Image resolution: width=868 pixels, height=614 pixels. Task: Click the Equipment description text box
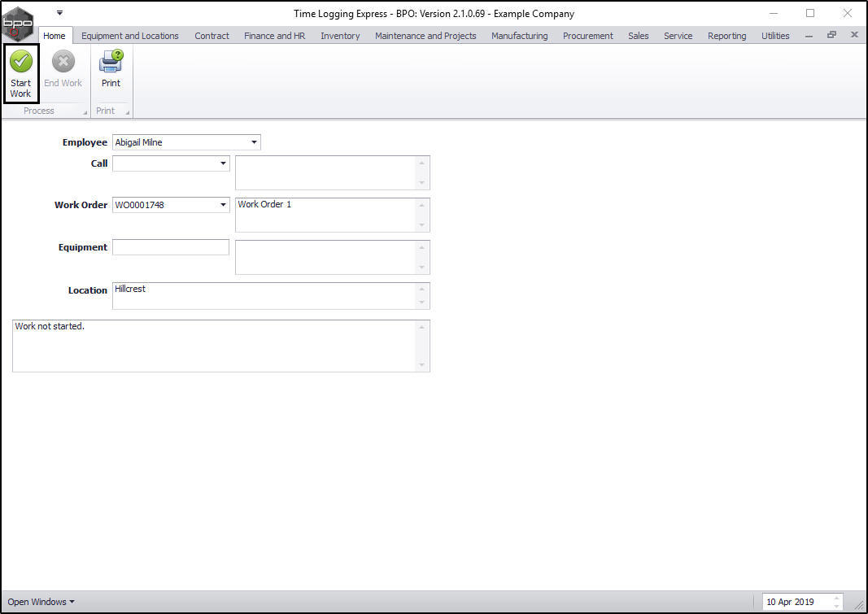(332, 257)
